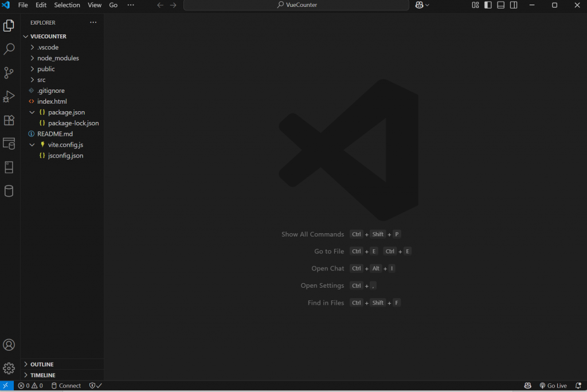Open notifications bell icon
Viewport: 587px width, 392px height.
click(578, 386)
